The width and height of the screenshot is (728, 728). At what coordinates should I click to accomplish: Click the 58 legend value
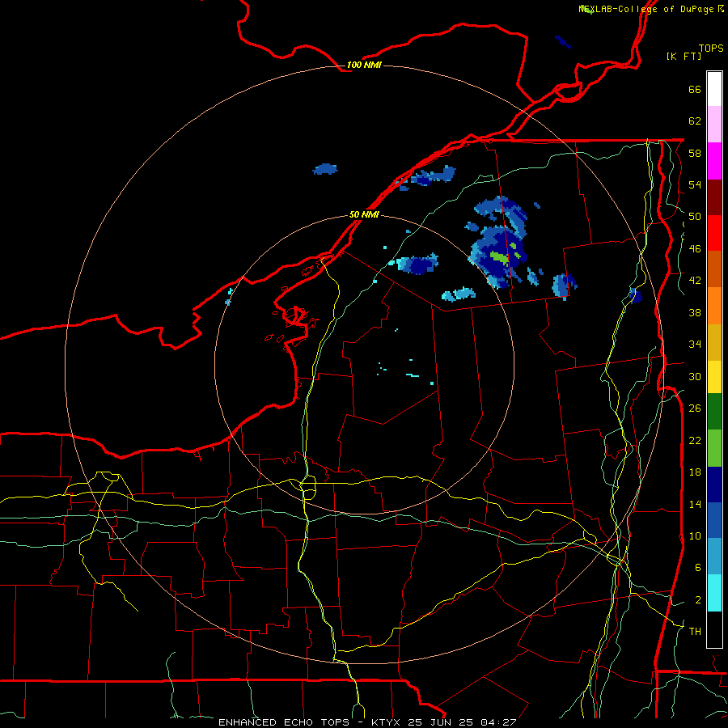(x=695, y=153)
